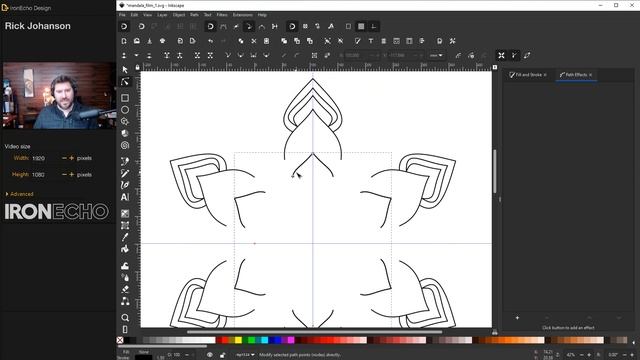Toggle the Enable snapping button
The image size is (640, 360).
point(124,27)
